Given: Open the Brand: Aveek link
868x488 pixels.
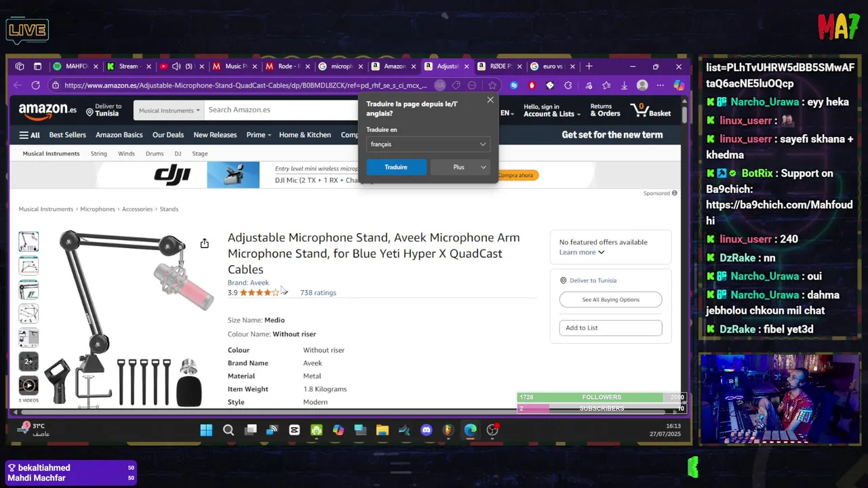Looking at the screenshot, I should pos(248,283).
